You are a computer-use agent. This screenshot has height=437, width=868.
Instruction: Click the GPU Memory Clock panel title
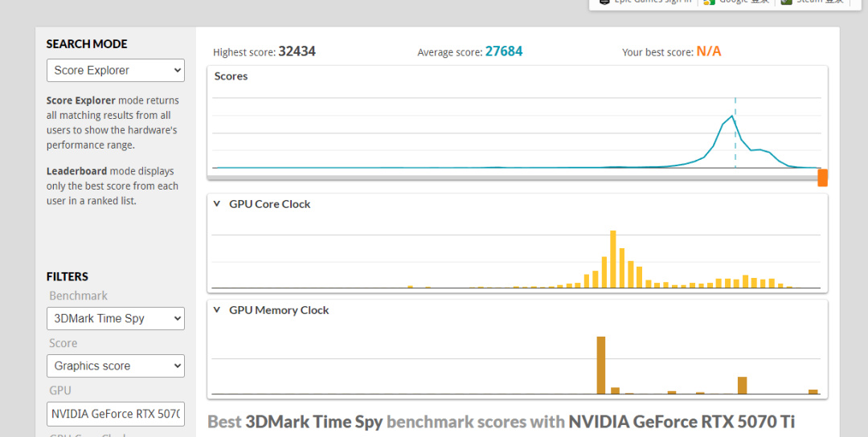[279, 310]
